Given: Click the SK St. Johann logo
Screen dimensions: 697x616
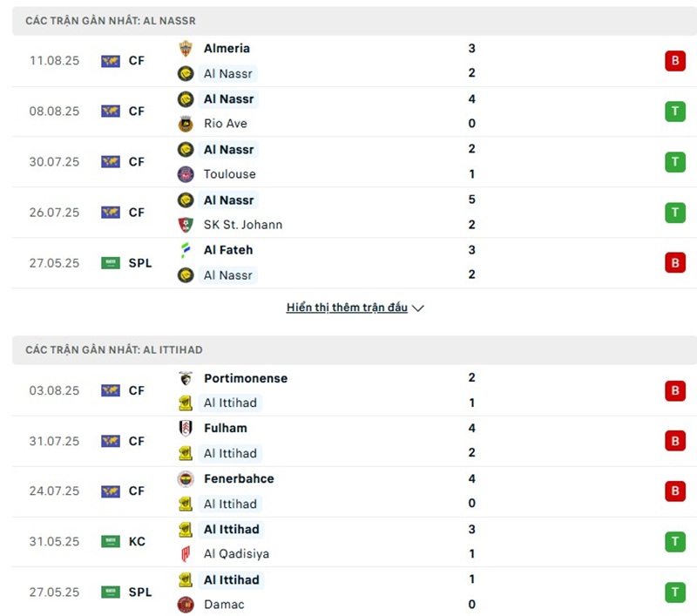Looking at the screenshot, I should [186, 225].
